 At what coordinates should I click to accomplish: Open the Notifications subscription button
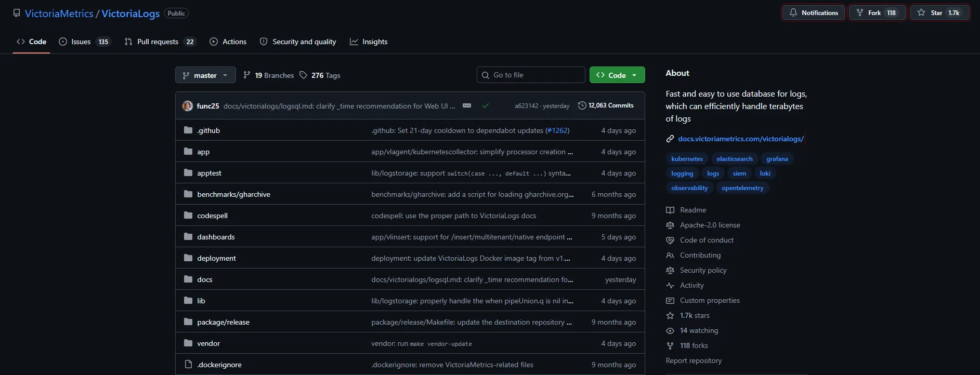814,13
